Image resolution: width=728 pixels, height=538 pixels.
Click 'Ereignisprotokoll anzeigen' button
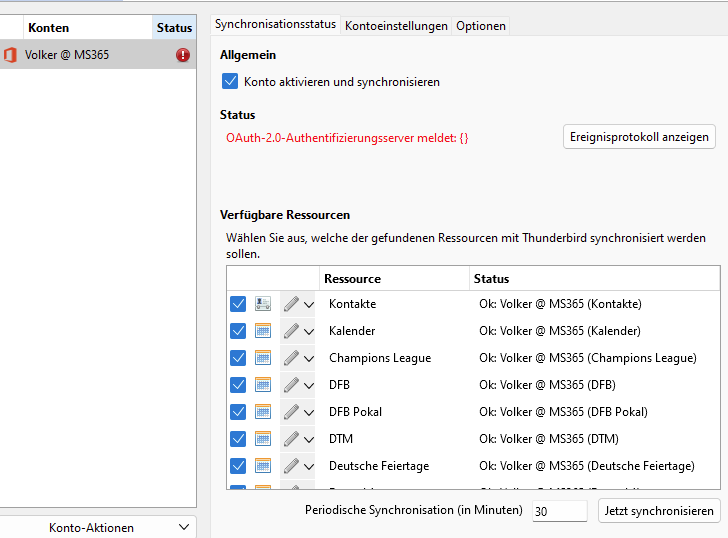[639, 137]
